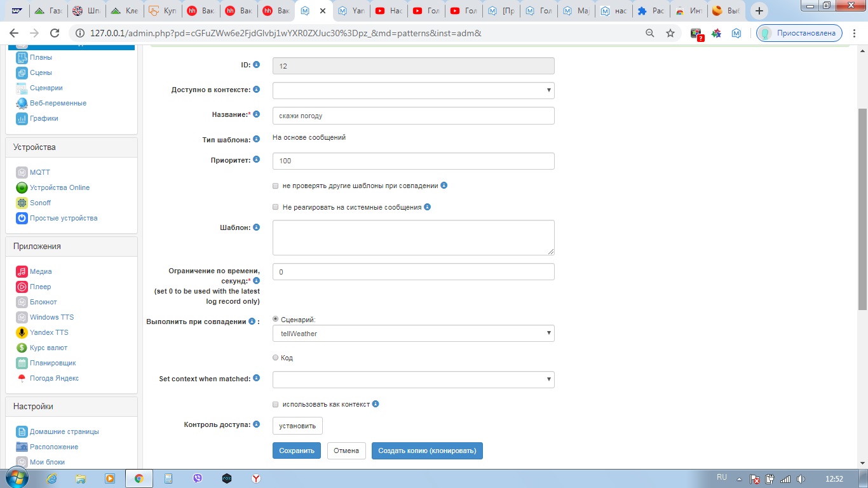Switch to the 'Yan' browser tab
Image resolution: width=868 pixels, height=488 pixels.
[353, 11]
